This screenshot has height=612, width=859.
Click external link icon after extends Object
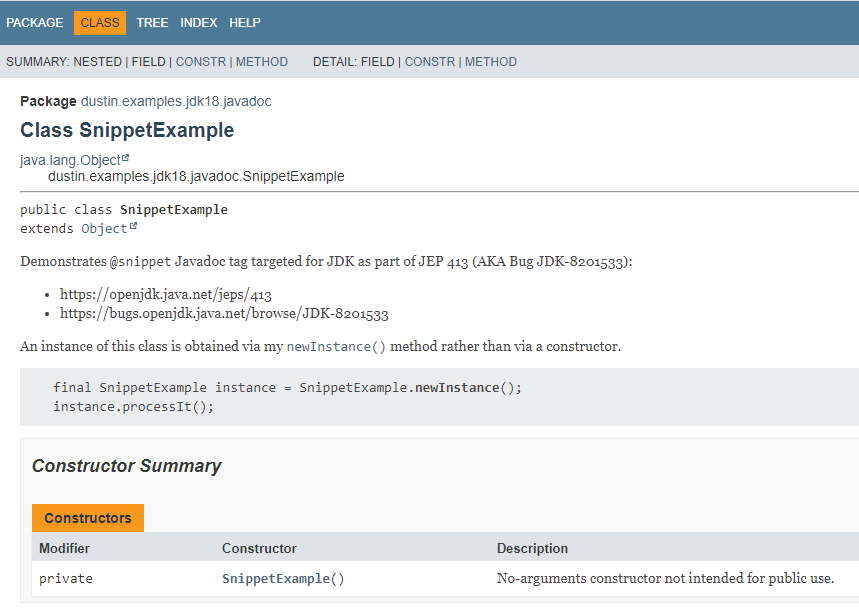133,227
